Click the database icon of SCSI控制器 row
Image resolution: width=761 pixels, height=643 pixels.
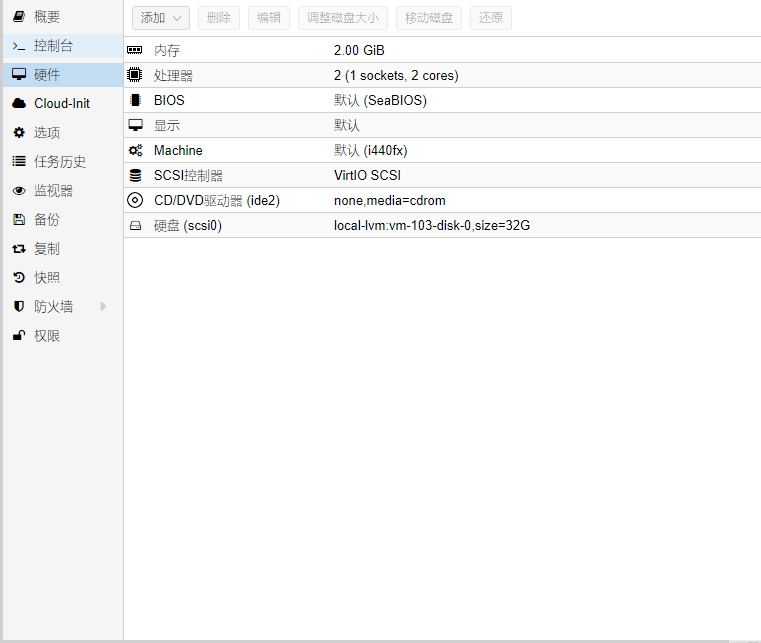pos(135,175)
